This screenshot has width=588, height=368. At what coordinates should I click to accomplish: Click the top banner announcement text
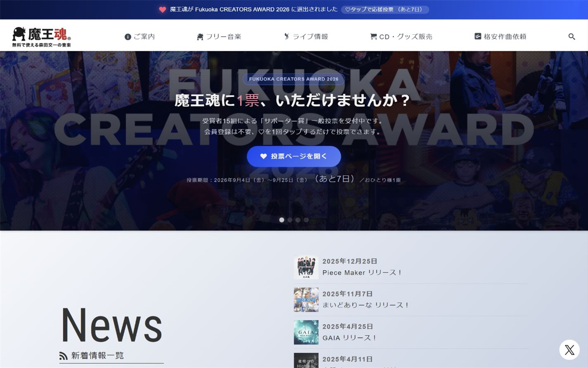point(254,9)
